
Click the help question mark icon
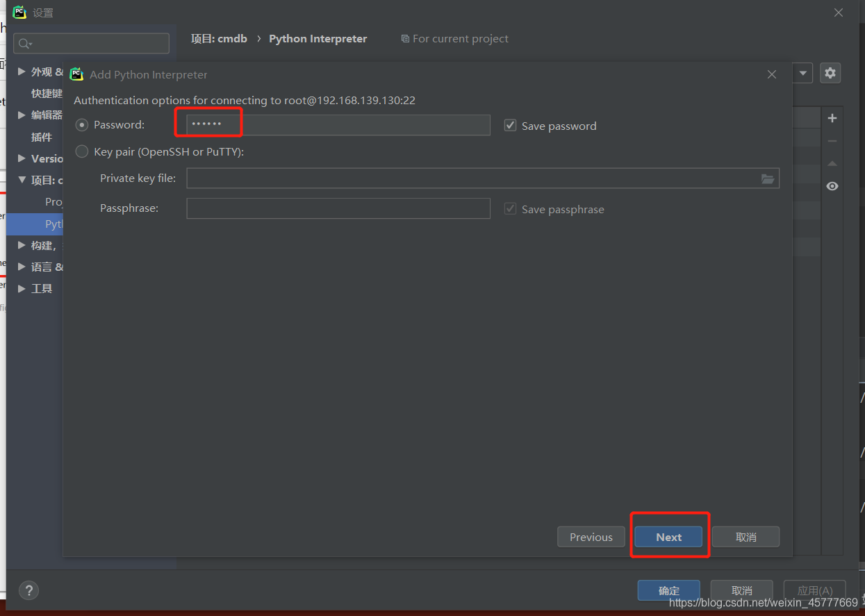[x=28, y=590]
